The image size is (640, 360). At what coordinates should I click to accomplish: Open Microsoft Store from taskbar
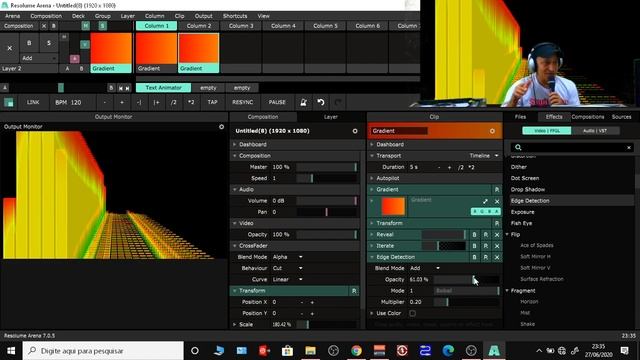pos(287,351)
